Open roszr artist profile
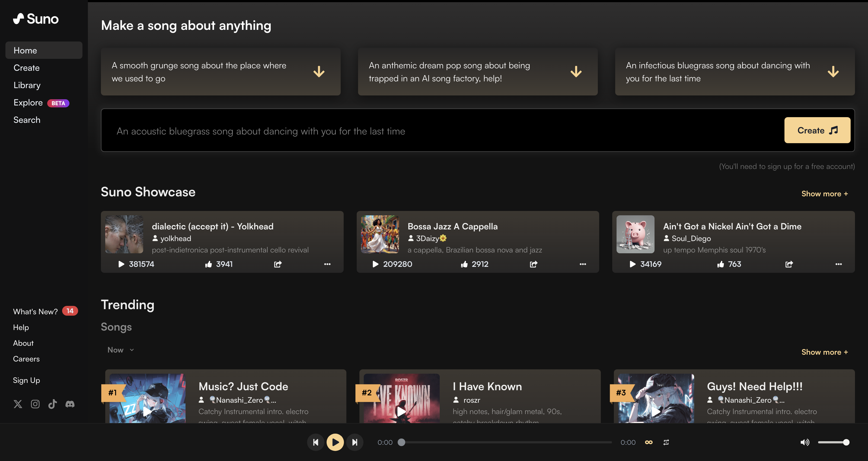The width and height of the screenshot is (868, 461). coord(472,400)
